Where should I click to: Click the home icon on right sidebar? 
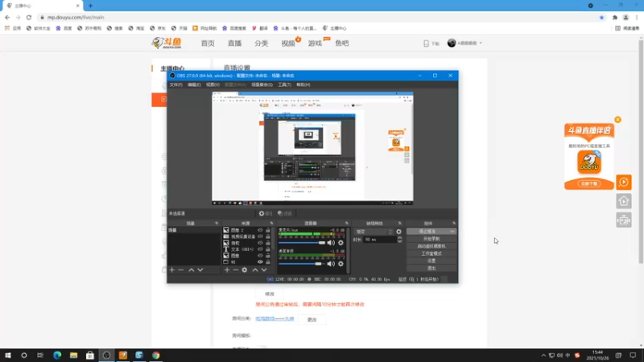pos(623,201)
